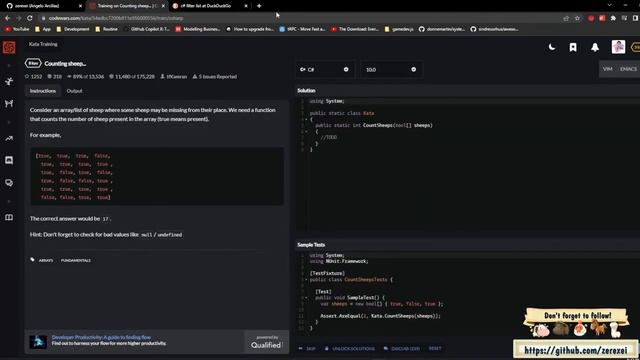640x360 pixels.
Task: Open the bookmarks icon in header
Action: (x=573, y=47)
